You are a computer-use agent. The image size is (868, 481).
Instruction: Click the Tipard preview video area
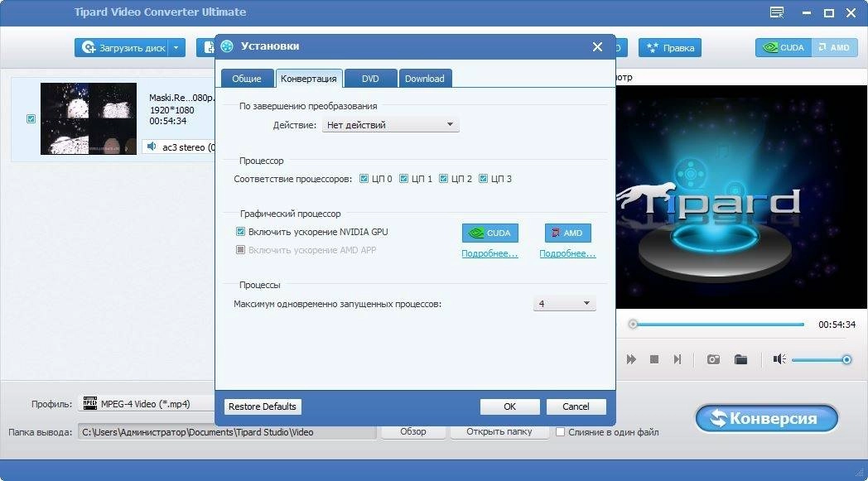741,196
